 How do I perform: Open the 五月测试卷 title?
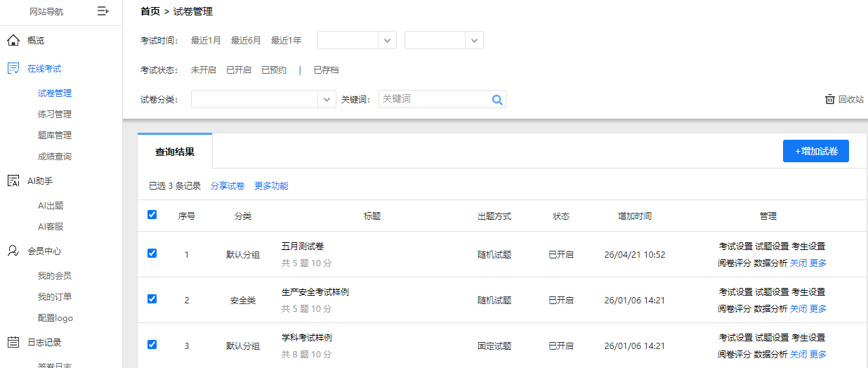(x=303, y=247)
